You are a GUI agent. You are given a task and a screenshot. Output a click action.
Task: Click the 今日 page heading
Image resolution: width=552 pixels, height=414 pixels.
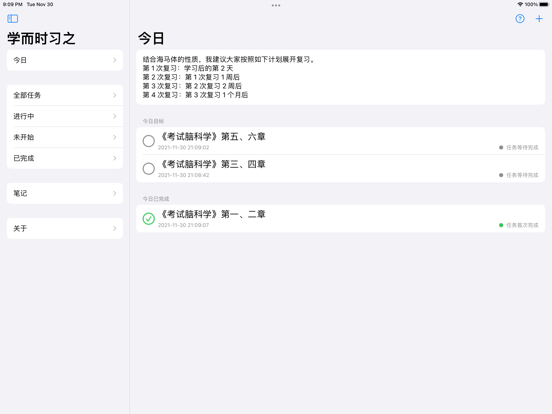(151, 38)
